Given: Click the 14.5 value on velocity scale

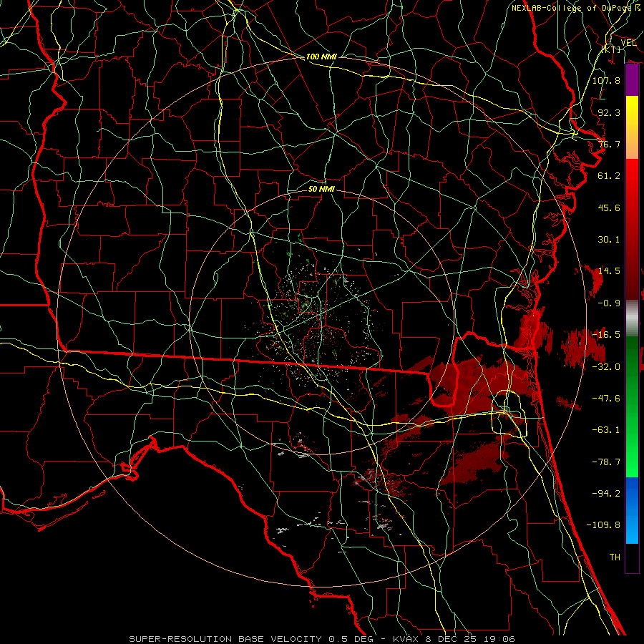Looking at the screenshot, I should coord(609,271).
